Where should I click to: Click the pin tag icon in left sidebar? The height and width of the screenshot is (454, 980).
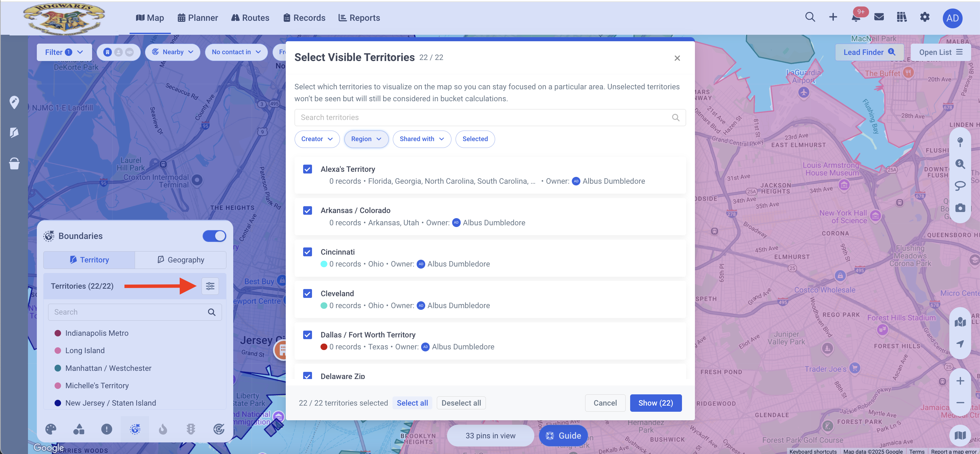(14, 102)
